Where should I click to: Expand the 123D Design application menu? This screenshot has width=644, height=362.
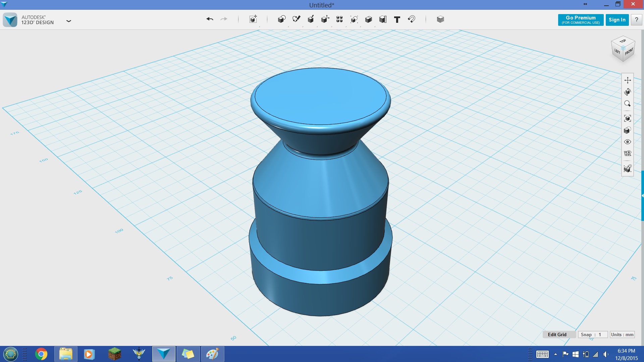[x=69, y=21]
